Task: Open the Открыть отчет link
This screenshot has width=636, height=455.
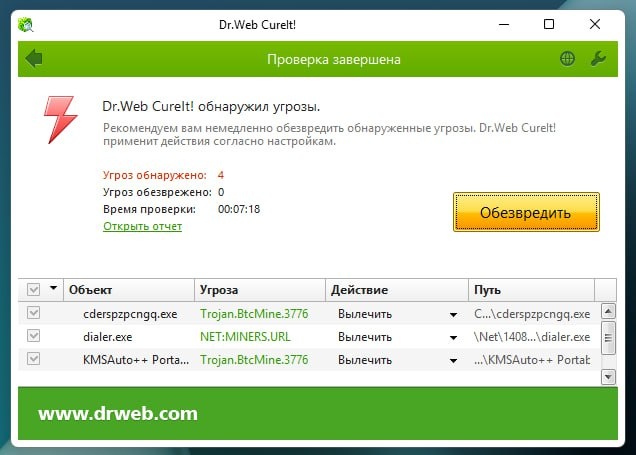Action: point(142,226)
